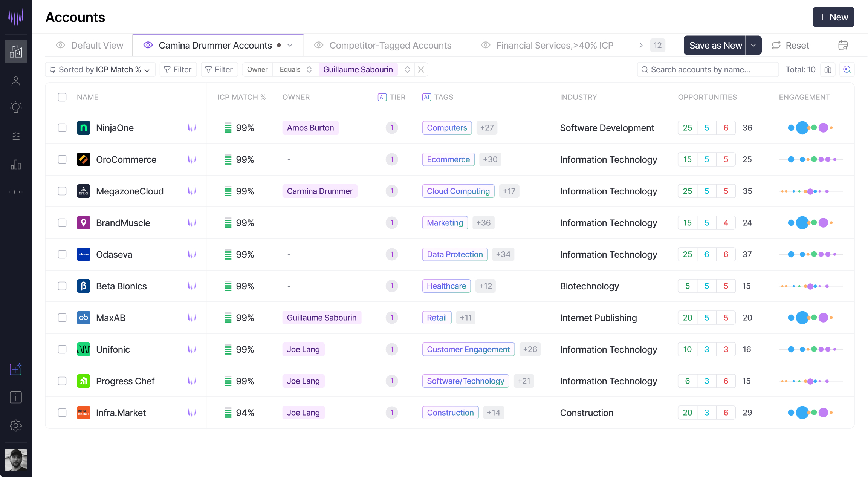Viewport: 868px width, 477px height.
Task: Click NinjaOne engagement timeline dots
Action: click(811, 128)
